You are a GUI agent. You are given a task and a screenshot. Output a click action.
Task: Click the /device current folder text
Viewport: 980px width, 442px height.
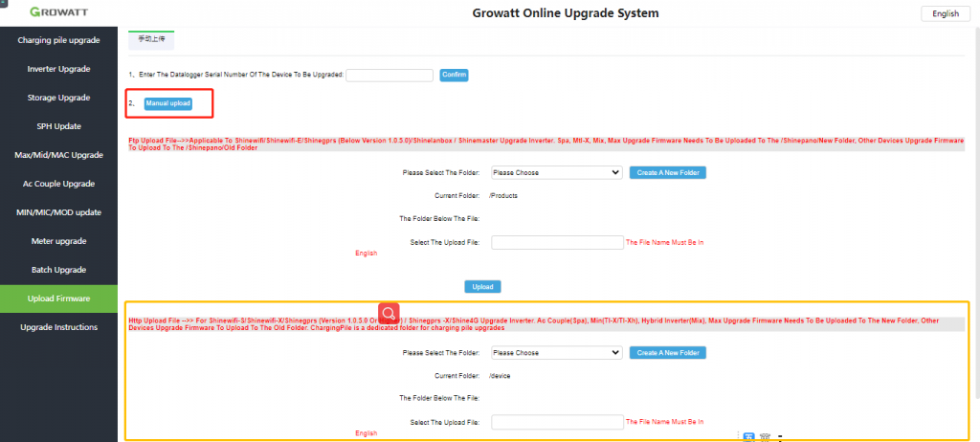[500, 376]
